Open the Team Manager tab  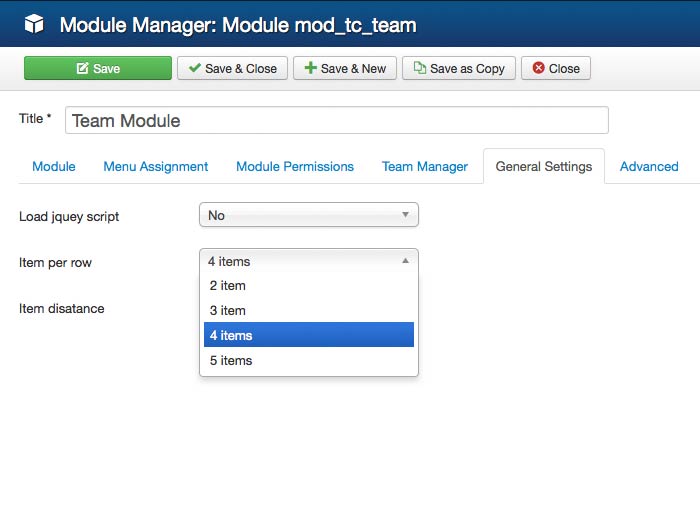[425, 167]
